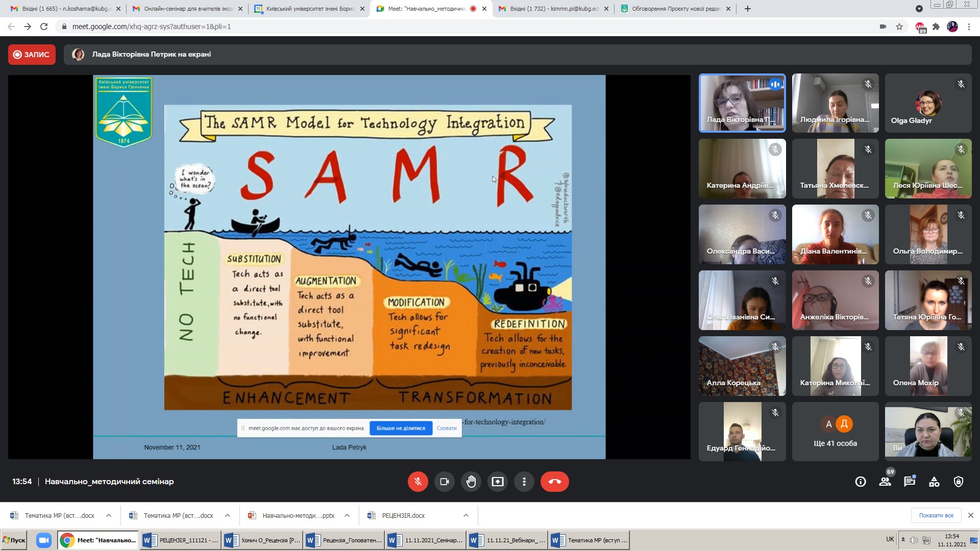The height and width of the screenshot is (551, 980).
Task: Switch to the Обговорення Проекту tab
Action: (x=675, y=9)
